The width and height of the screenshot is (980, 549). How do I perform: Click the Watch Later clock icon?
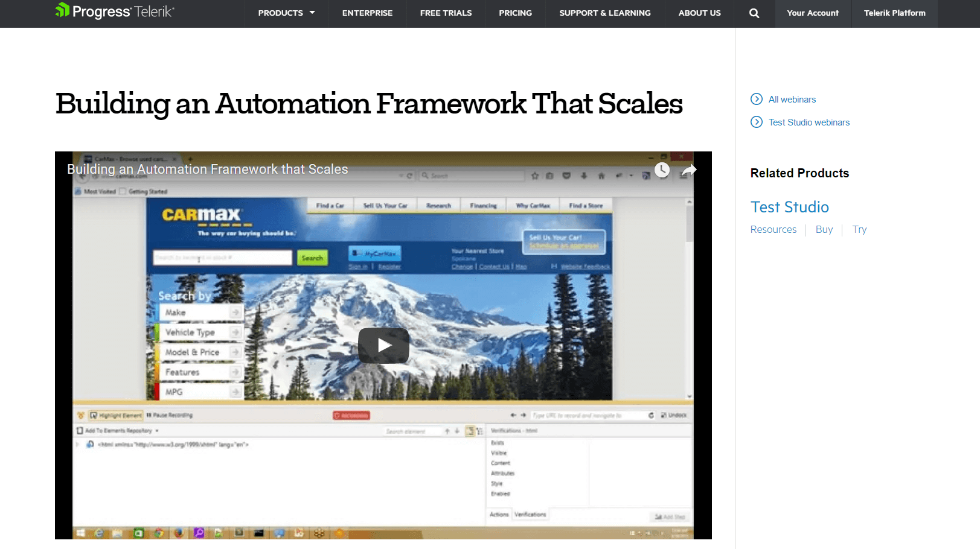pos(662,170)
